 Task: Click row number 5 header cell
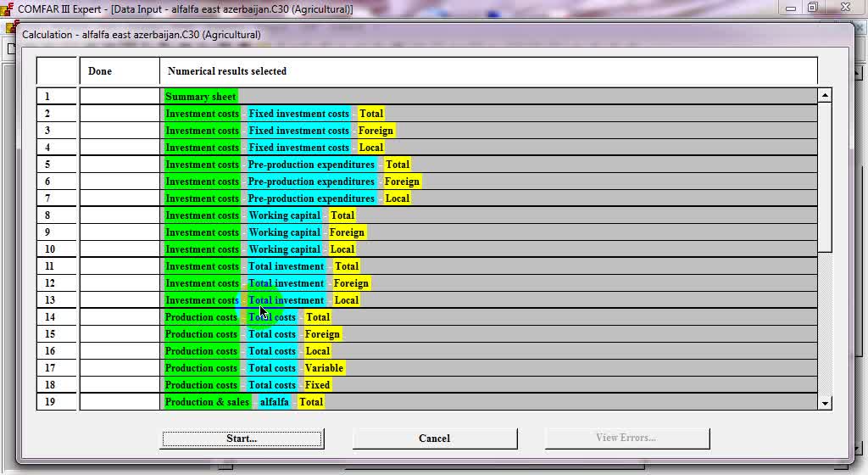[x=57, y=165]
